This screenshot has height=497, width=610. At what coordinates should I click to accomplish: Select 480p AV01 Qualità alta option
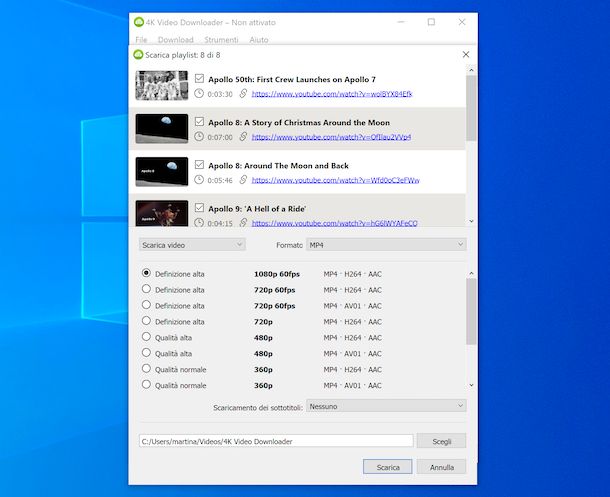pyautogui.click(x=146, y=353)
